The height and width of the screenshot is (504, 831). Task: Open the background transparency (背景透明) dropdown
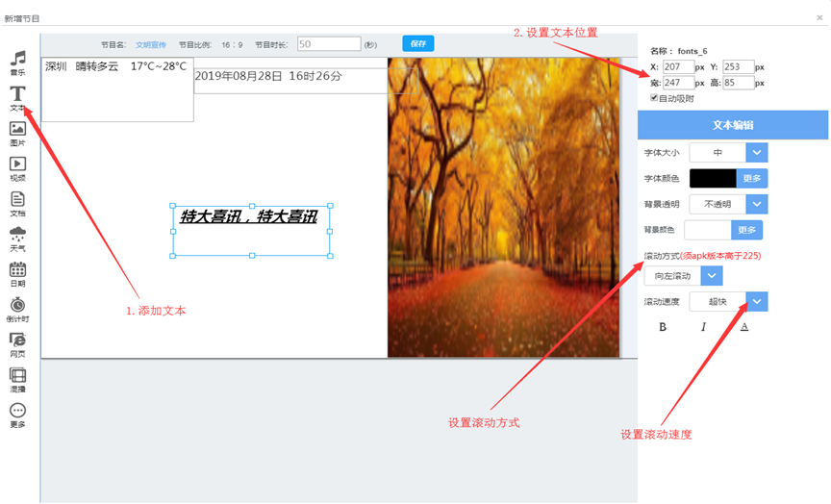(757, 204)
